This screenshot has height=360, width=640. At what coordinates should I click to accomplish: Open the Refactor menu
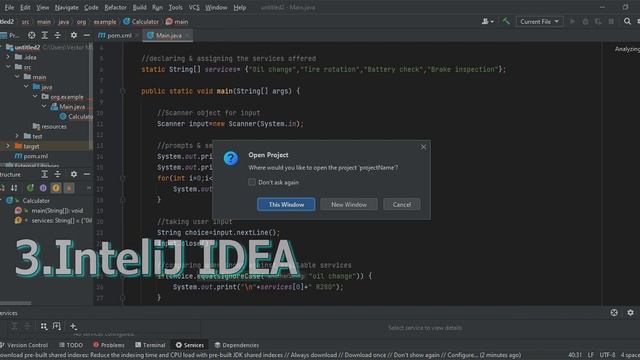[x=116, y=7]
